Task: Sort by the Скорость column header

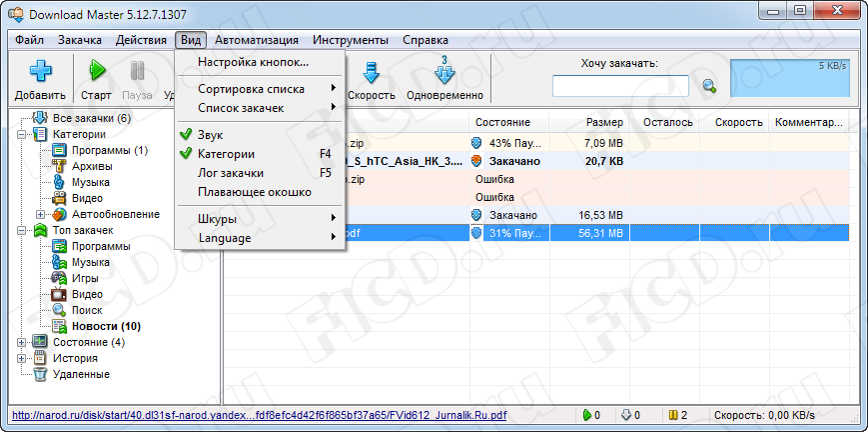Action: [734, 122]
